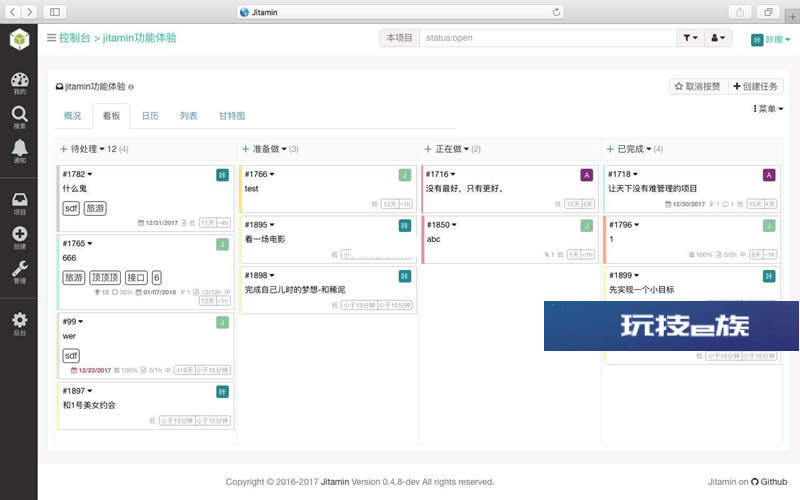
Task: Click the 接口 tag on task #1765
Action: (x=136, y=278)
